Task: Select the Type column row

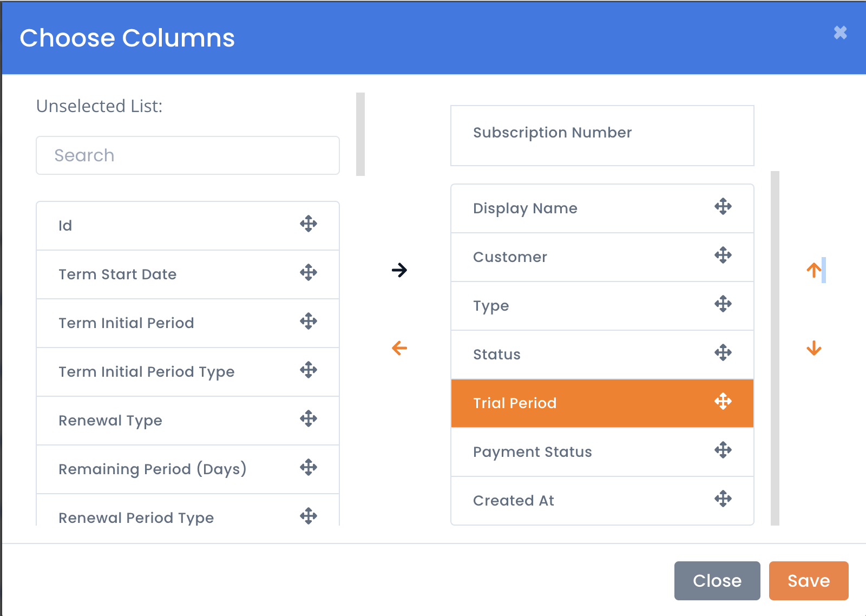Action: 602,306
